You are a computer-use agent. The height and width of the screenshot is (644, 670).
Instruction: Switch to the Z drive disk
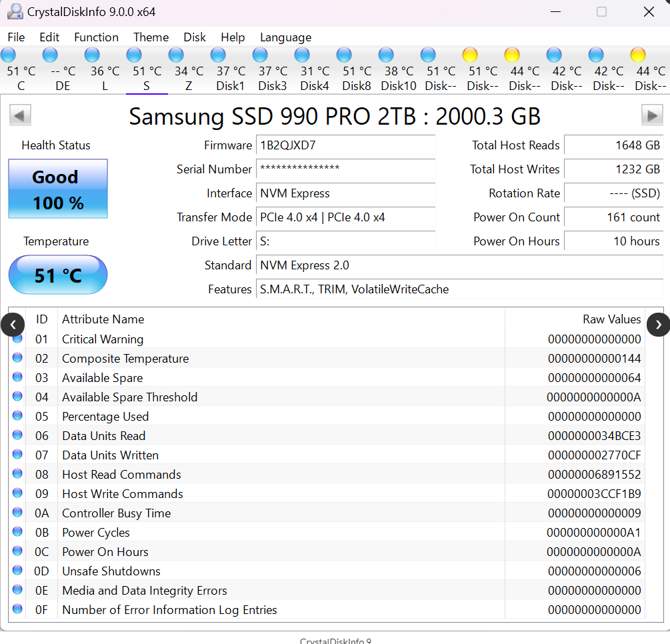[x=189, y=70]
